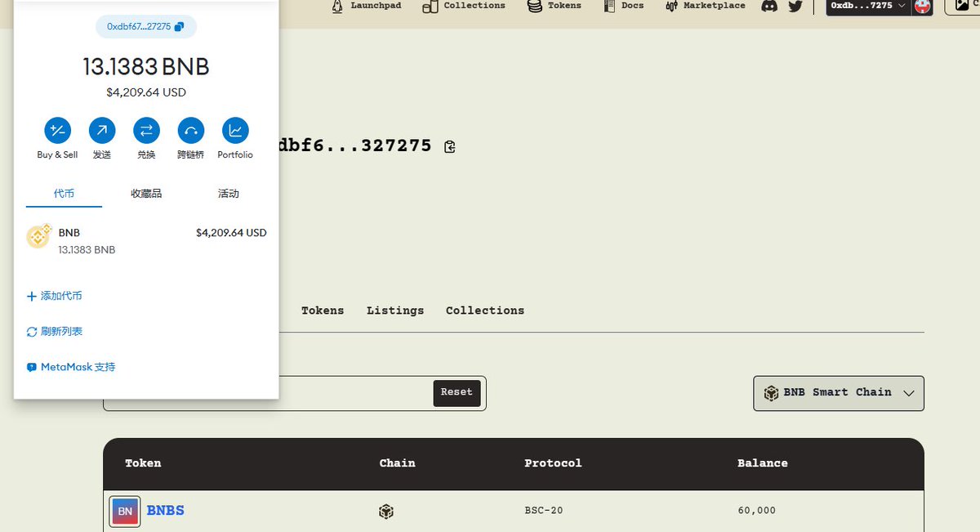980x532 pixels.
Task: Click the 发送 send arrow icon
Action: tap(102, 130)
